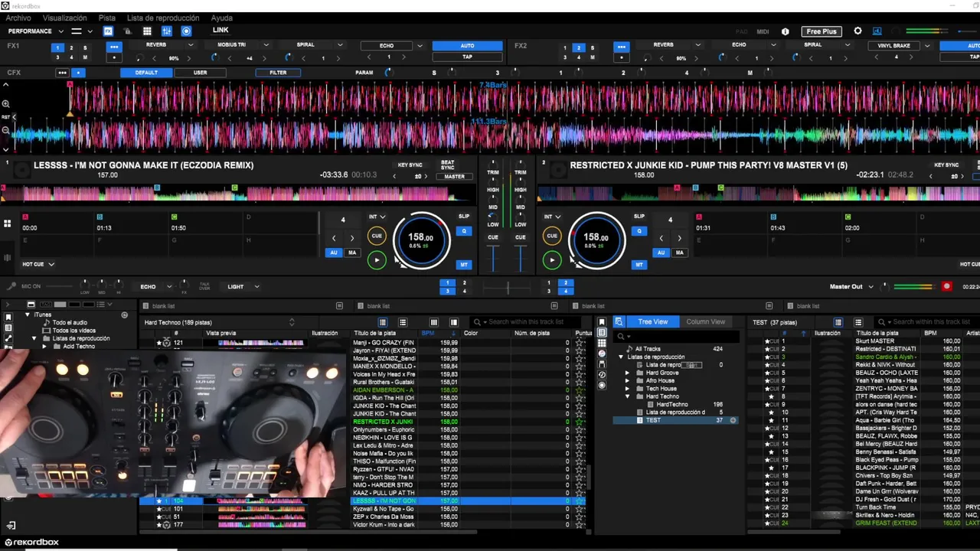Open the info icon near MIDI
Image resolution: width=980 pixels, height=551 pixels.
pyautogui.click(x=785, y=31)
